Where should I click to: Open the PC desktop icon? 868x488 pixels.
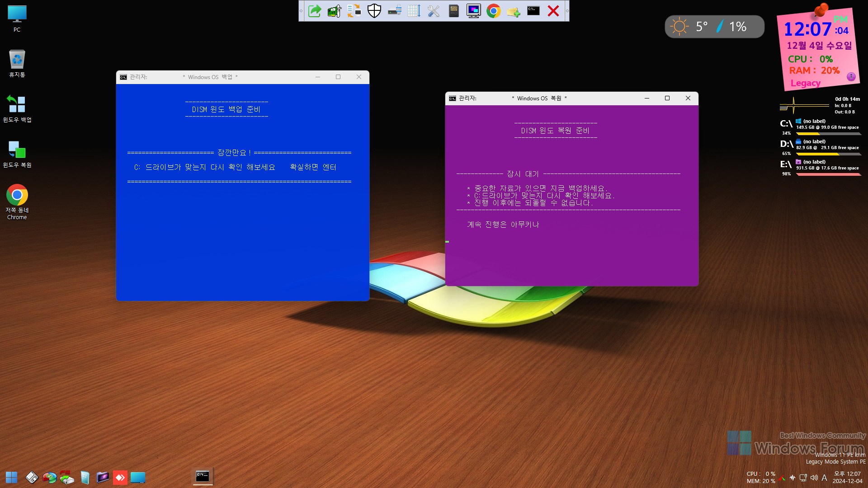17,19
